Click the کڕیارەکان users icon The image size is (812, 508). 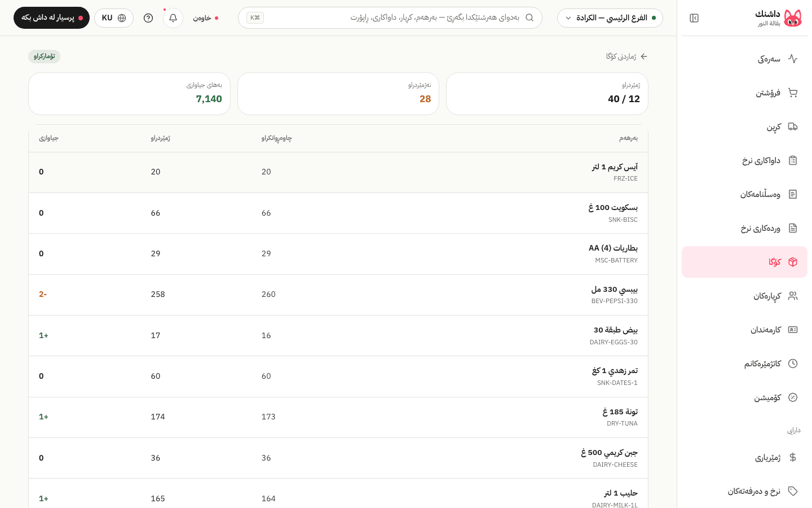click(x=793, y=296)
